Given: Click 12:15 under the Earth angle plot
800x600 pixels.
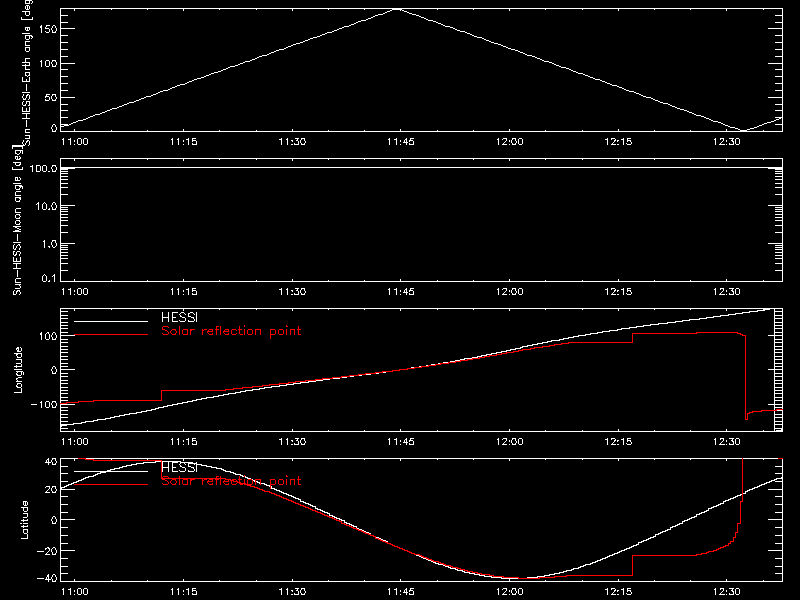Looking at the screenshot, I should (x=618, y=142).
